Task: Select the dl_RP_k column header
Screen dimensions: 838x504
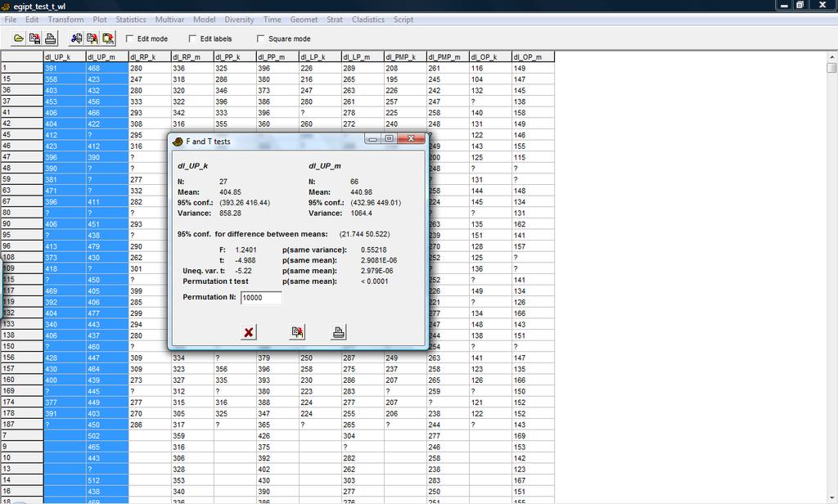Action: [x=151, y=56]
